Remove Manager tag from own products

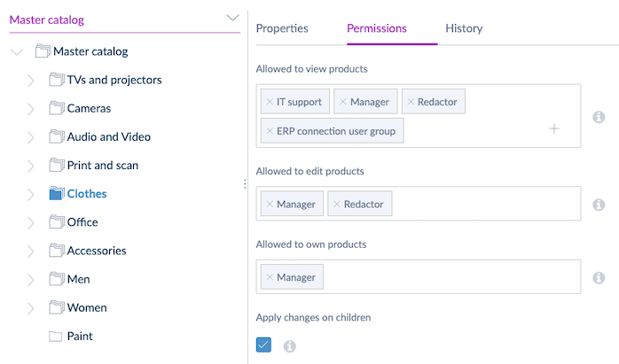click(270, 278)
